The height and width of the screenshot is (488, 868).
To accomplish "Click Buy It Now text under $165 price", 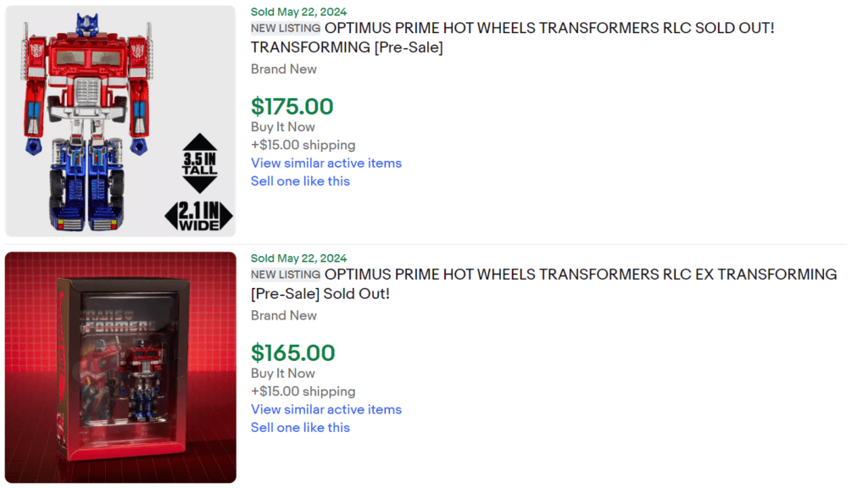I will 282,373.
